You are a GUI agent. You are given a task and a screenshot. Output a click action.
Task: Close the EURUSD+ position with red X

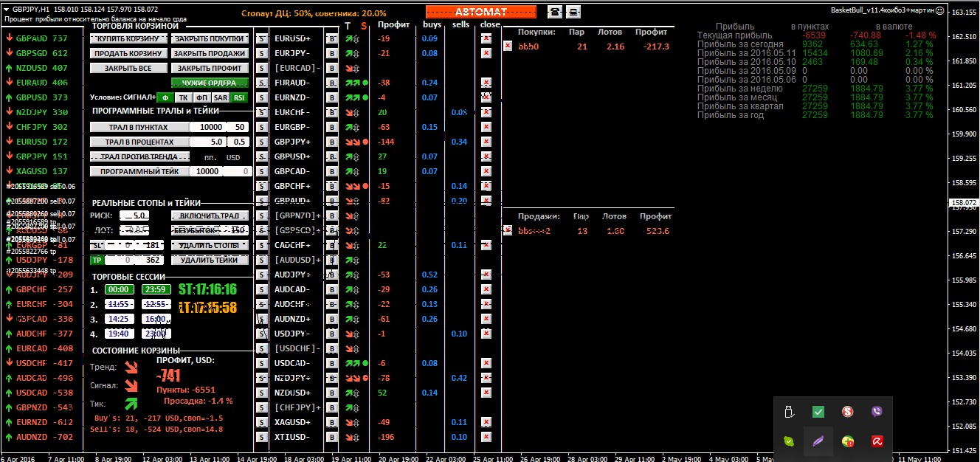click(x=486, y=38)
